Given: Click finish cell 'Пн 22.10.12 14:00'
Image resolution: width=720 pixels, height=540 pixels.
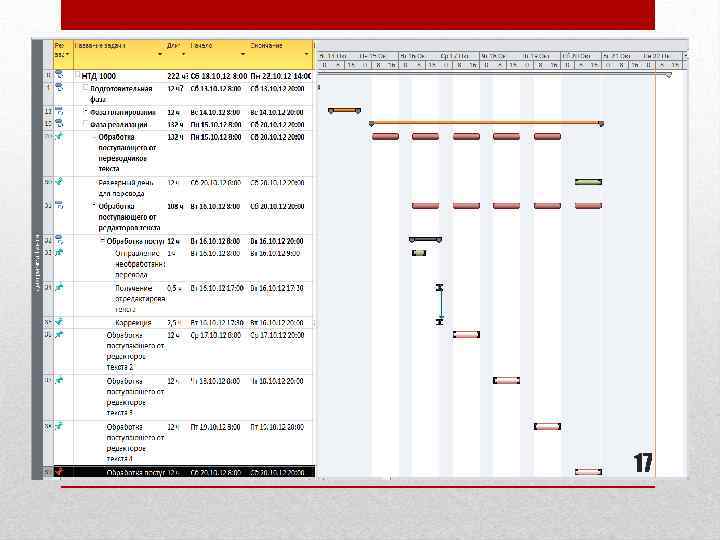Looking at the screenshot, I should 281,76.
